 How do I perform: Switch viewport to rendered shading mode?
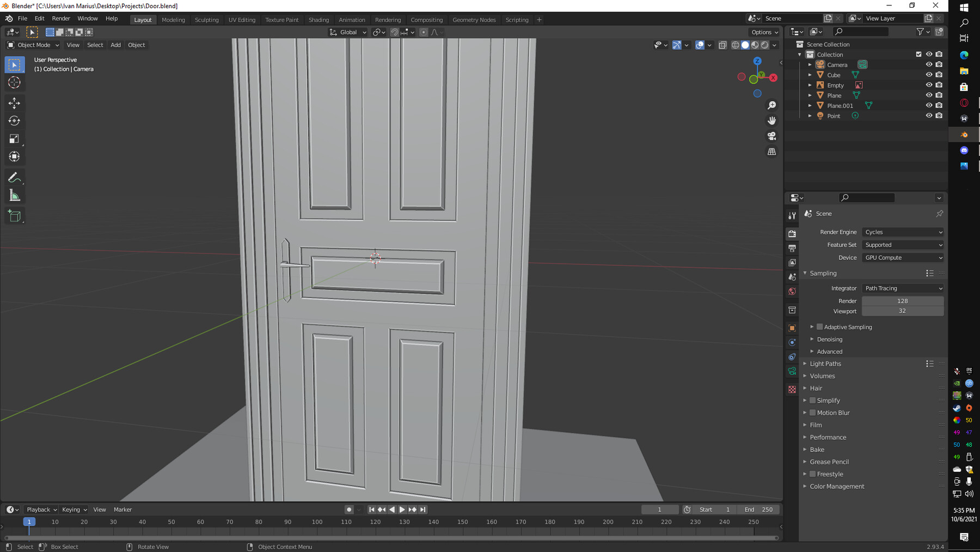pyautogui.click(x=764, y=45)
